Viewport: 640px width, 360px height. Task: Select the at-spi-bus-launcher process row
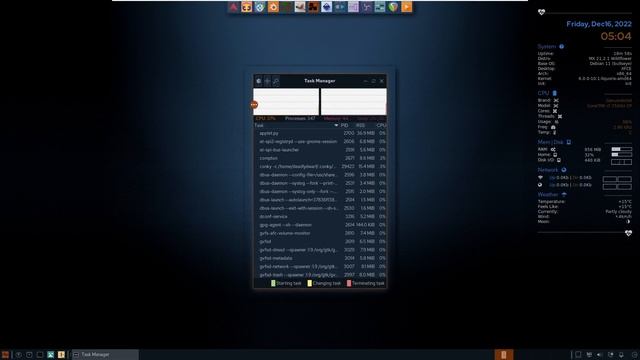(x=320, y=150)
